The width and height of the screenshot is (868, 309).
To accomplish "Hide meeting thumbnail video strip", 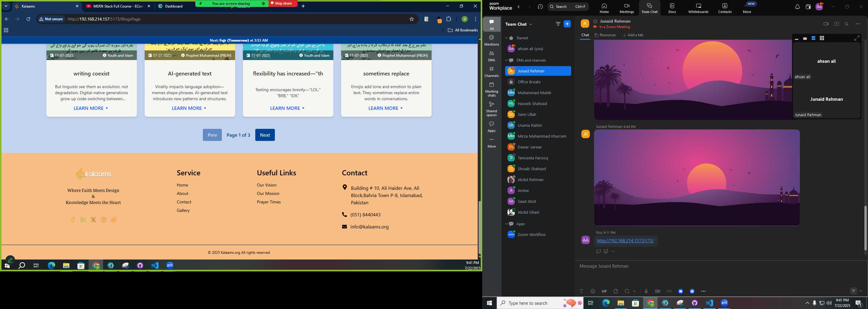I will (797, 39).
